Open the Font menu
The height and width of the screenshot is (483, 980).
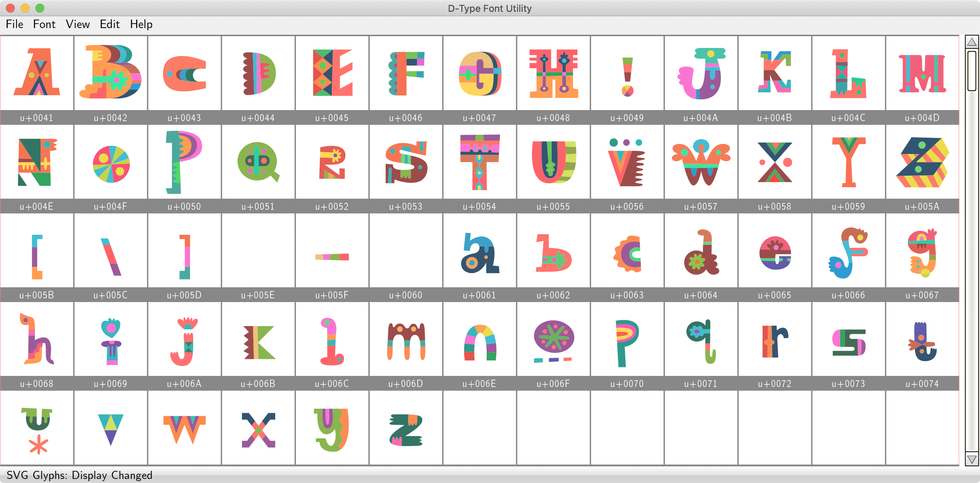(x=44, y=24)
